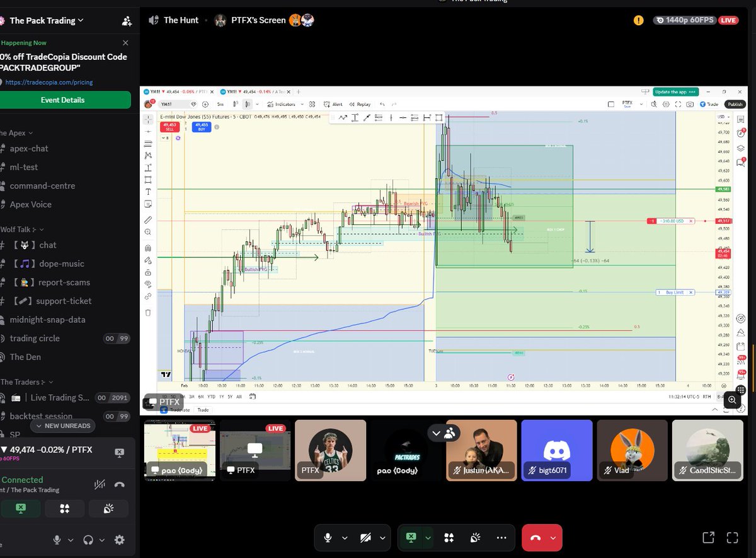This screenshot has width=756, height=558.
Task: Dismiss the Happening Now event banner
Action: 125,43
